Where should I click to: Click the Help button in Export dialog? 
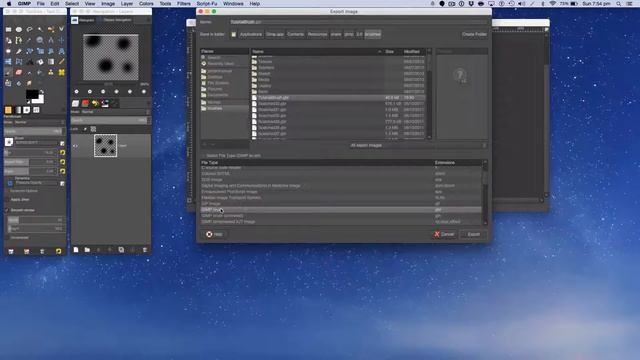214,234
